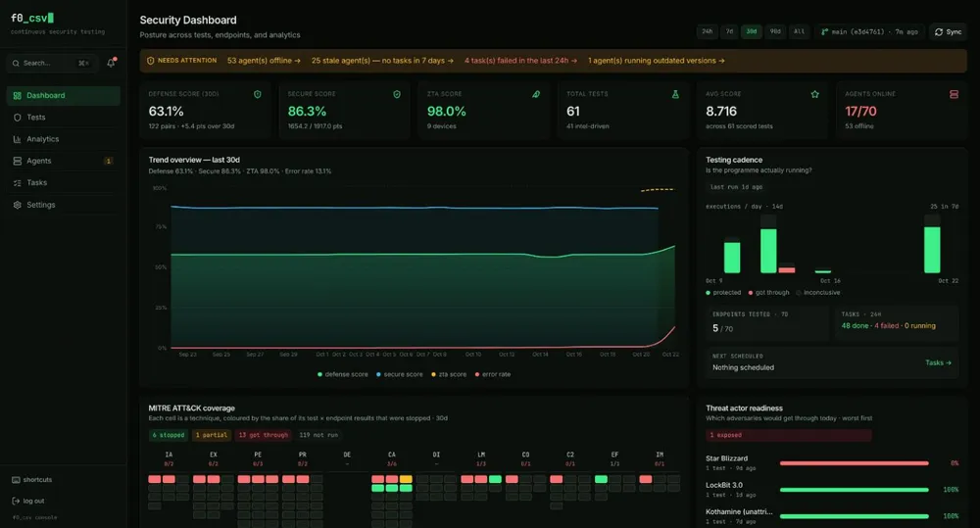Select the All time range

point(799,32)
